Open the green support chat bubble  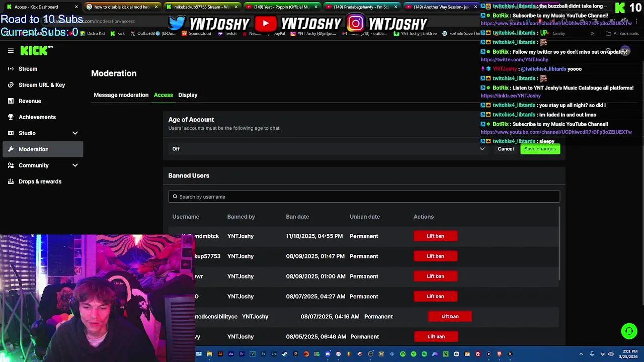click(629, 331)
